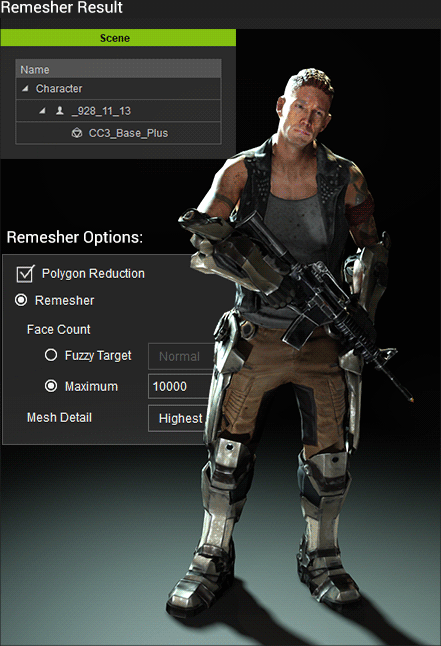The height and width of the screenshot is (646, 441).
Task: Click the avatar icon beside _928_11_13
Action: point(60,110)
